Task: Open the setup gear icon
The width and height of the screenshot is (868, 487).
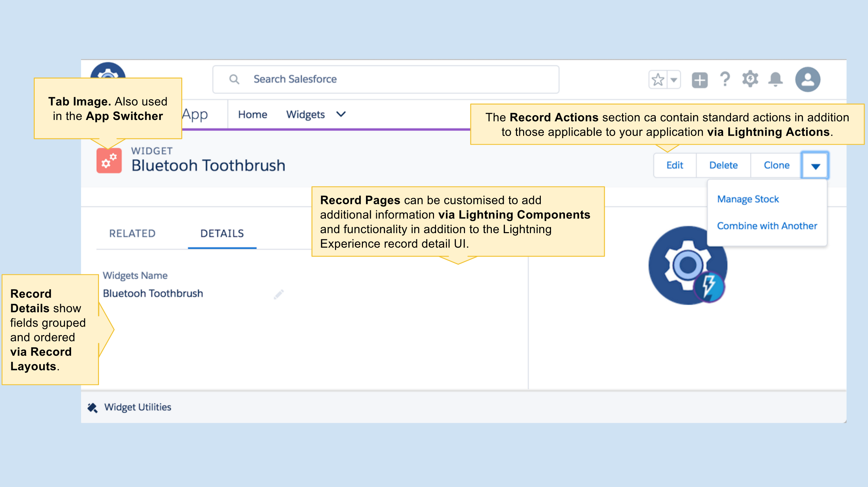Action: (750, 80)
